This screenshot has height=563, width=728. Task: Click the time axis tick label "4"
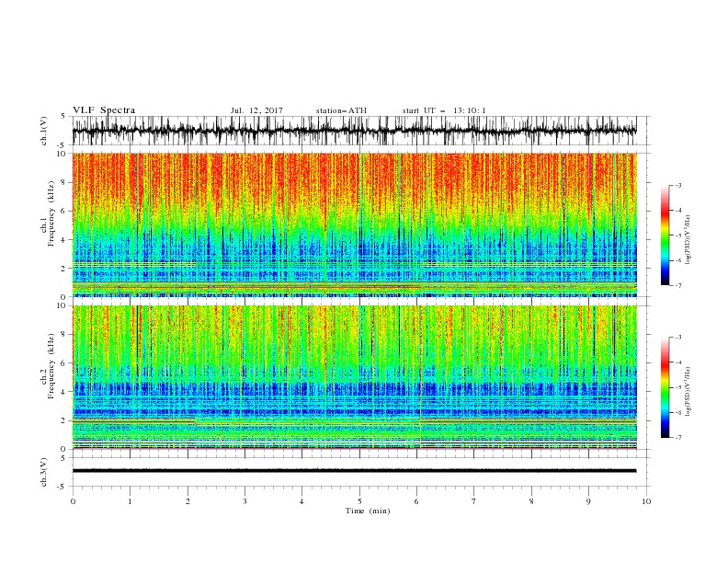click(x=301, y=501)
